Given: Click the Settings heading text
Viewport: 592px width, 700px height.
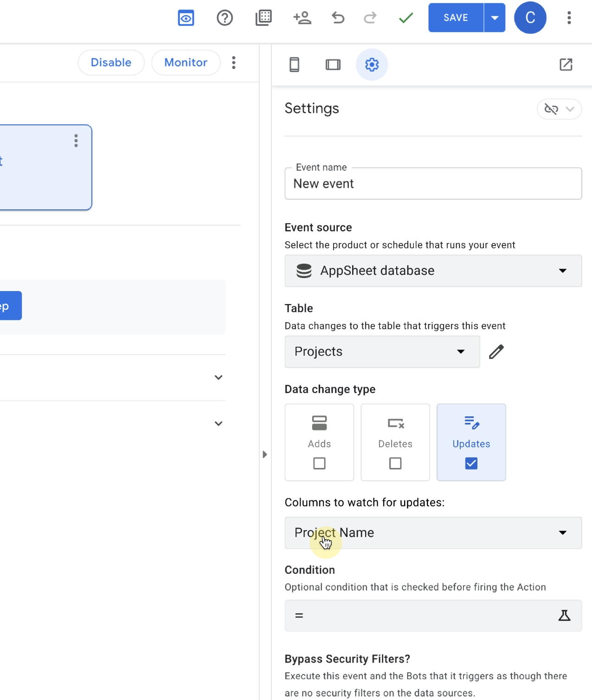Looking at the screenshot, I should [x=312, y=109].
